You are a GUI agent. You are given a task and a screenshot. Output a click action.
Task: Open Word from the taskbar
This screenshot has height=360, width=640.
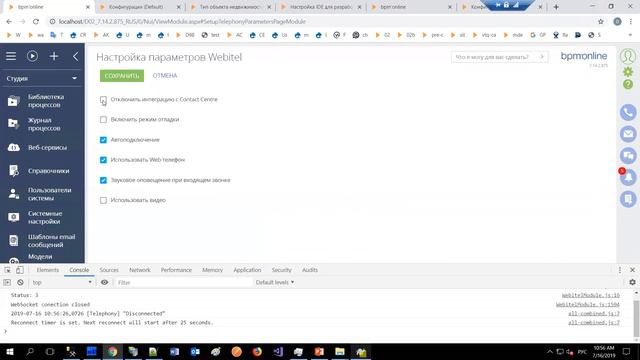click(174, 351)
